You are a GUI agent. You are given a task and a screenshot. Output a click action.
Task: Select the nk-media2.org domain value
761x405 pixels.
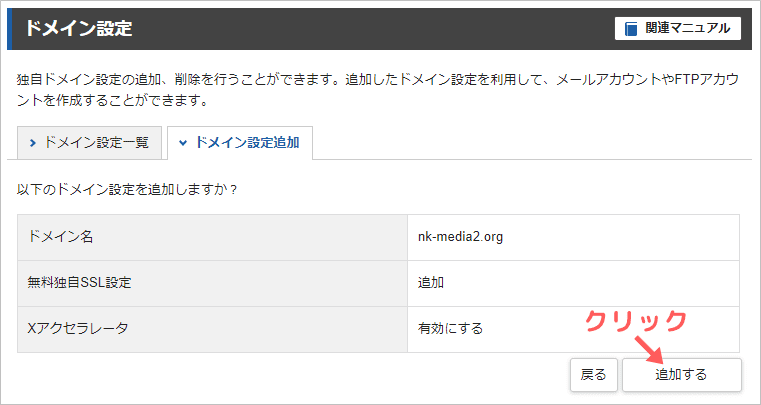460,237
